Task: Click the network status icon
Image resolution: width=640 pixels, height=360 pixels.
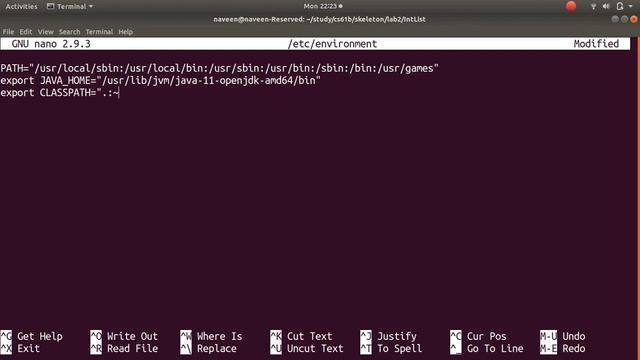Action: point(593,7)
